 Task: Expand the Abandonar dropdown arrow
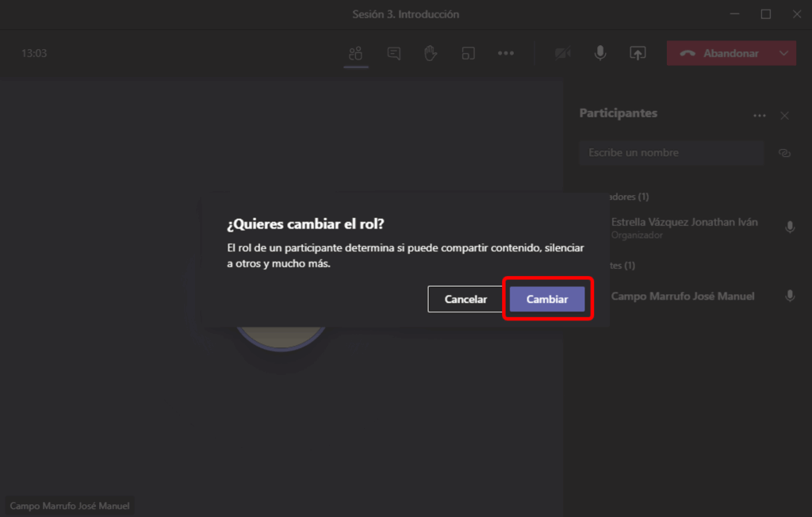784,53
